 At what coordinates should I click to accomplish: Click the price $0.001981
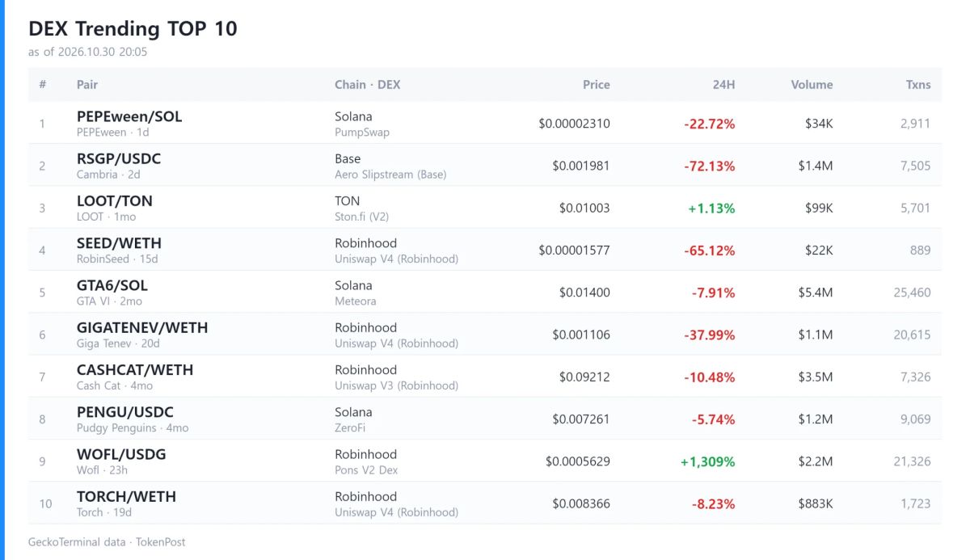coord(581,166)
